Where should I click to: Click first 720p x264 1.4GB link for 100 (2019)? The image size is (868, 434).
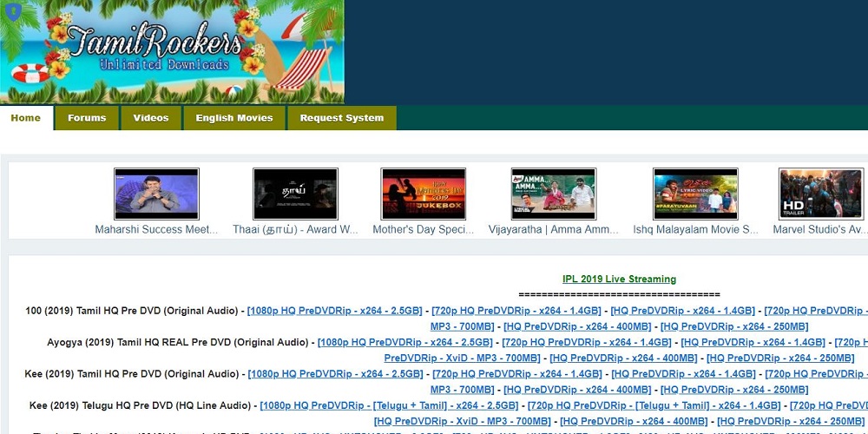(516, 311)
